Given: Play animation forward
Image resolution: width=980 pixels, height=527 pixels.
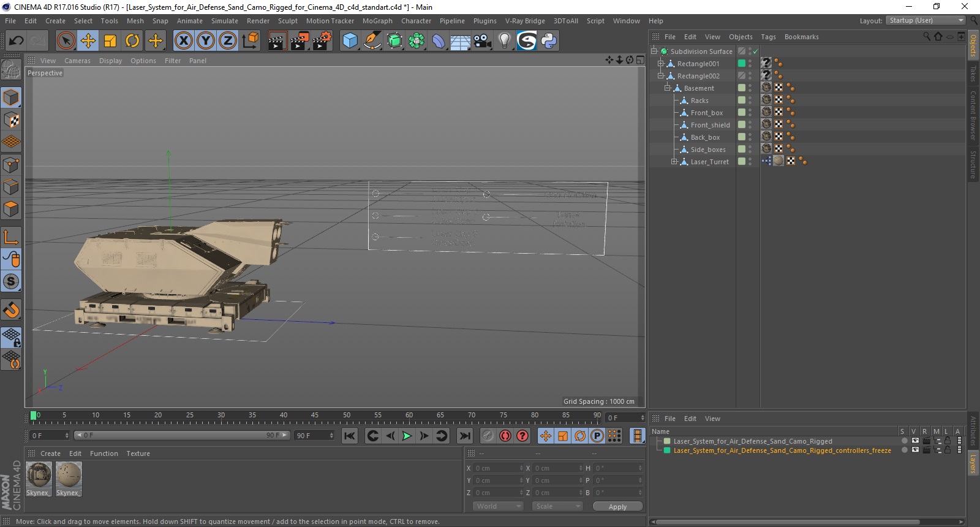Looking at the screenshot, I should pyautogui.click(x=407, y=436).
